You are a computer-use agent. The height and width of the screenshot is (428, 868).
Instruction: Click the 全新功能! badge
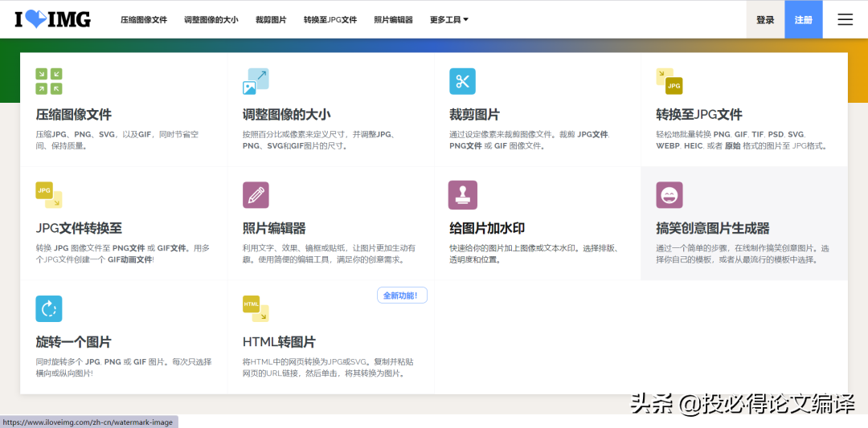coord(403,295)
